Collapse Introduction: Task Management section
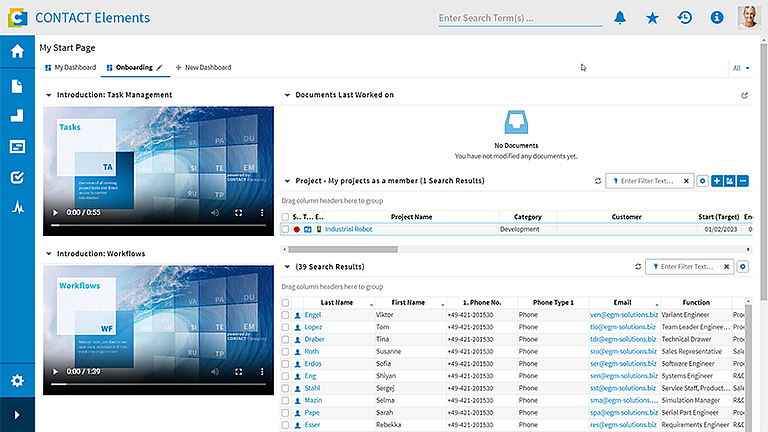 pyautogui.click(x=48, y=95)
